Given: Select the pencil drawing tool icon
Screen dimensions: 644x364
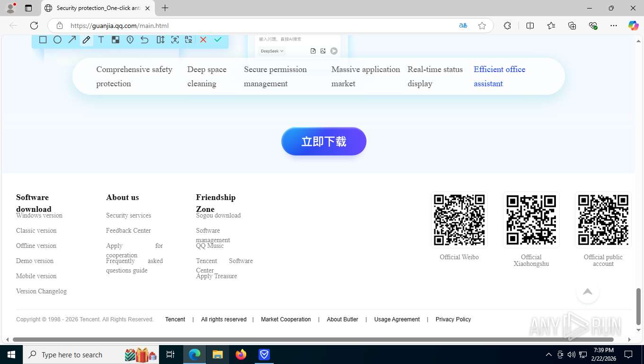Looking at the screenshot, I should tap(86, 40).
